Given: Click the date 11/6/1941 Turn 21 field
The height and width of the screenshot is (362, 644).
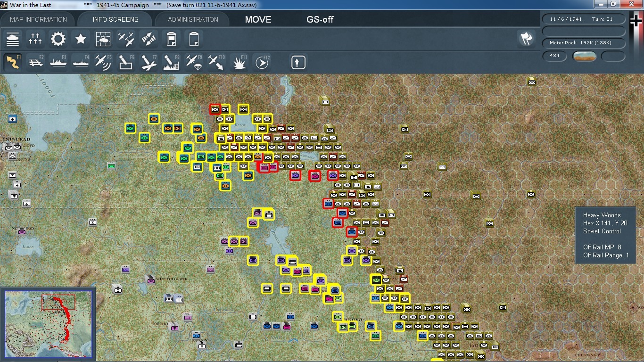Looking at the screenshot, I should tap(584, 19).
